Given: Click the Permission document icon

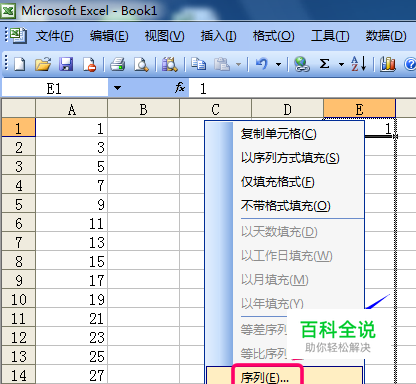Looking at the screenshot, I should coord(89,64).
